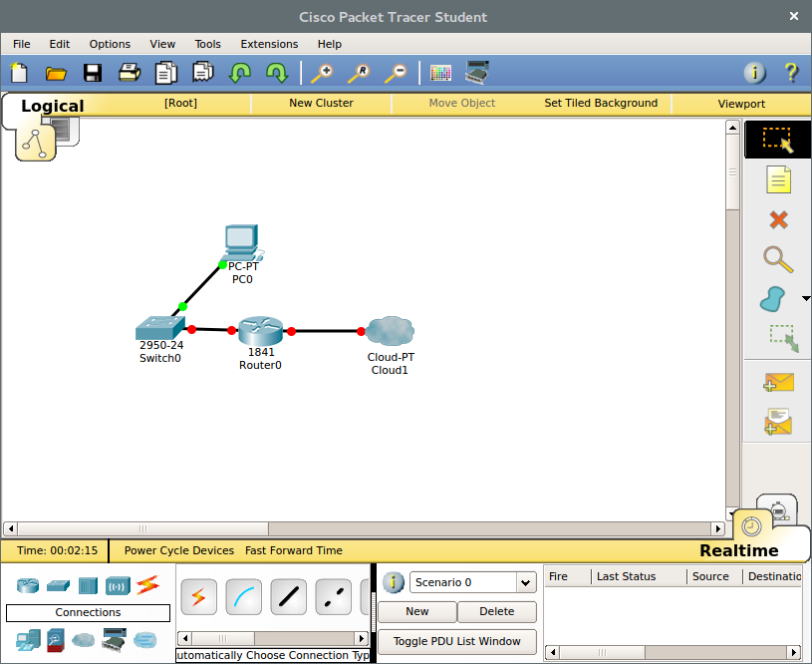The image size is (812, 664).
Task: Open the Scenario 0 dropdown
Action: pyautogui.click(x=526, y=582)
